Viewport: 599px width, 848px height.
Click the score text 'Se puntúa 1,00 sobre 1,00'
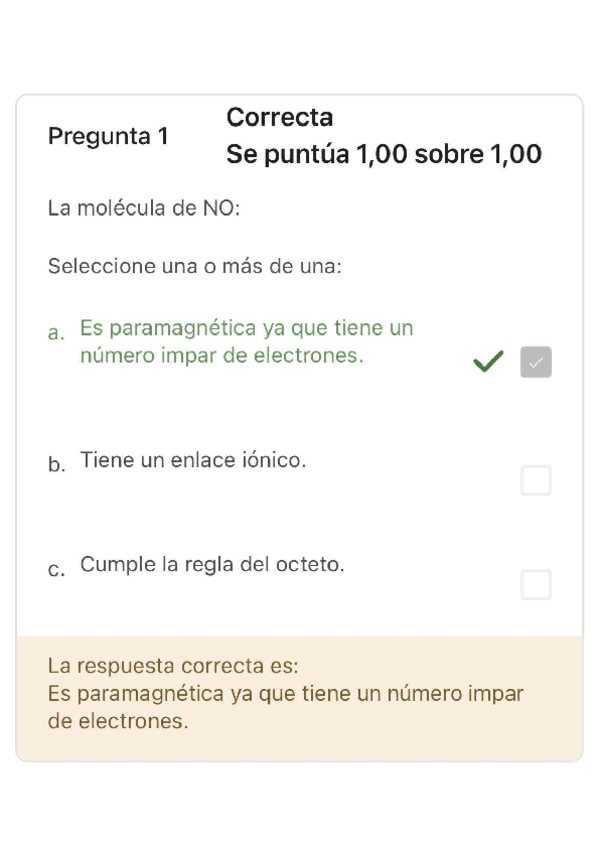click(x=383, y=155)
